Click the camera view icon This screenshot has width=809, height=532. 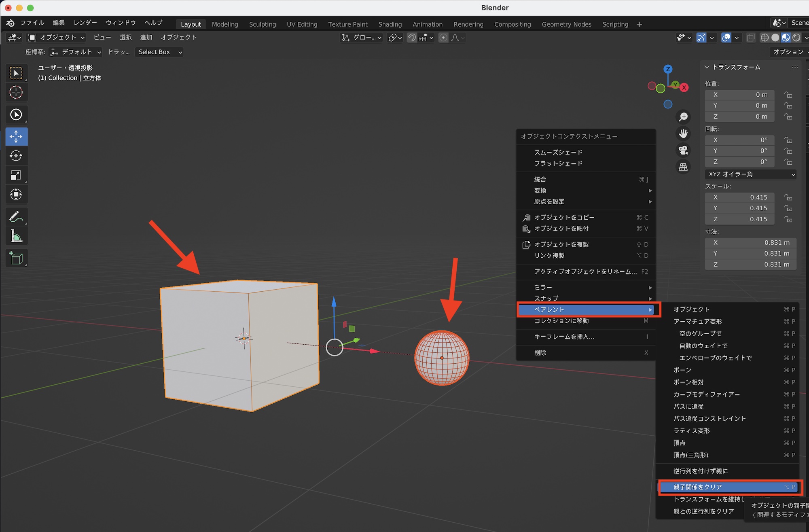(x=683, y=150)
